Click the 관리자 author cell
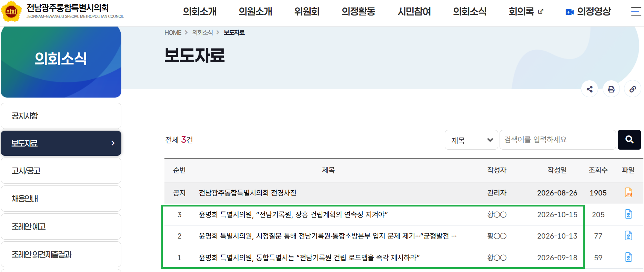The width and height of the screenshot is (644, 272). [x=497, y=193]
